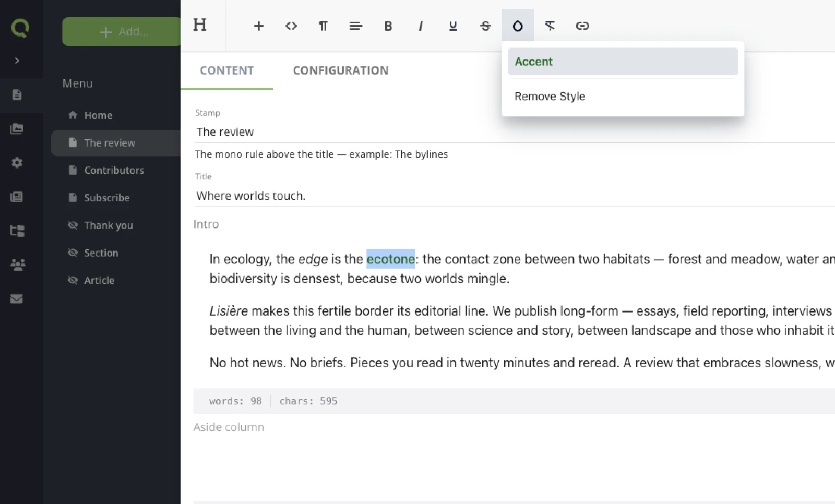835x504 pixels.
Task: Open the newspaper sidebar icon
Action: 17,197
